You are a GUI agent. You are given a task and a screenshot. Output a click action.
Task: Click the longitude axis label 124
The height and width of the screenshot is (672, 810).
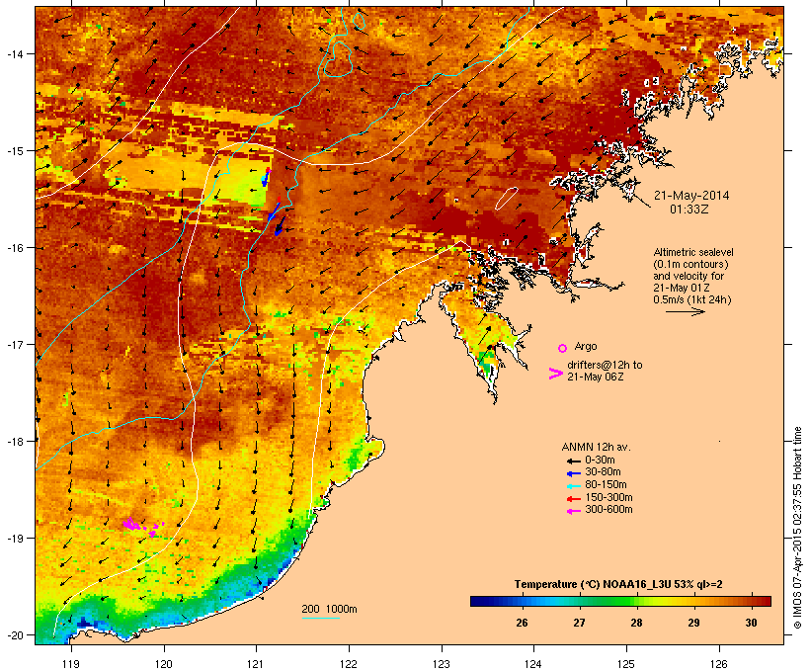pyautogui.click(x=533, y=664)
